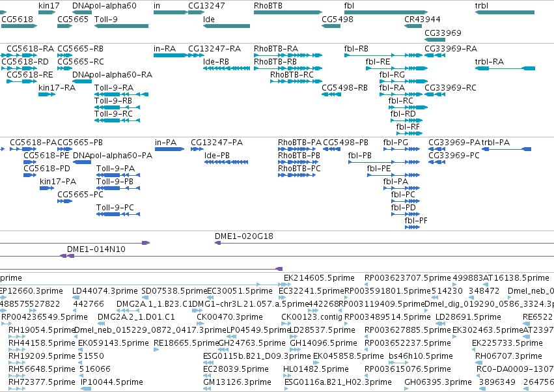Select the kin17 gene bar
Image resolution: width=554 pixels, height=392 pixels.
click(x=47, y=12)
